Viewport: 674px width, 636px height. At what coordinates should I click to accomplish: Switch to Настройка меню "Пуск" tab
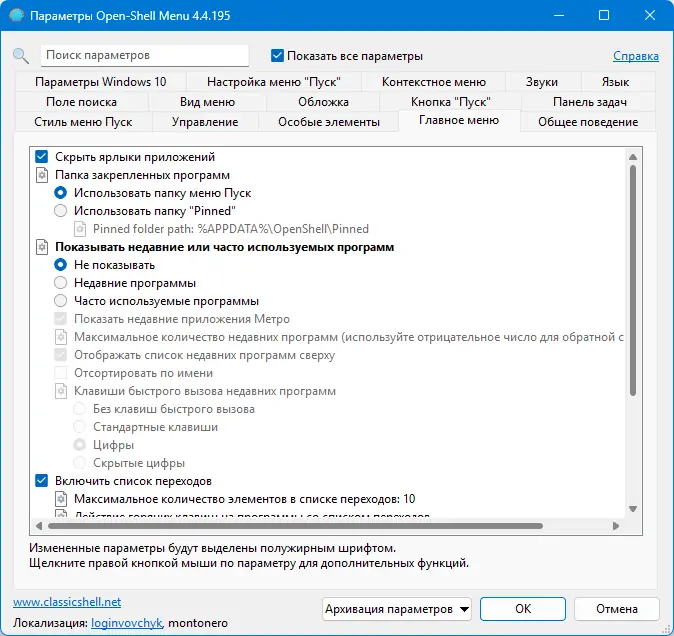(274, 82)
